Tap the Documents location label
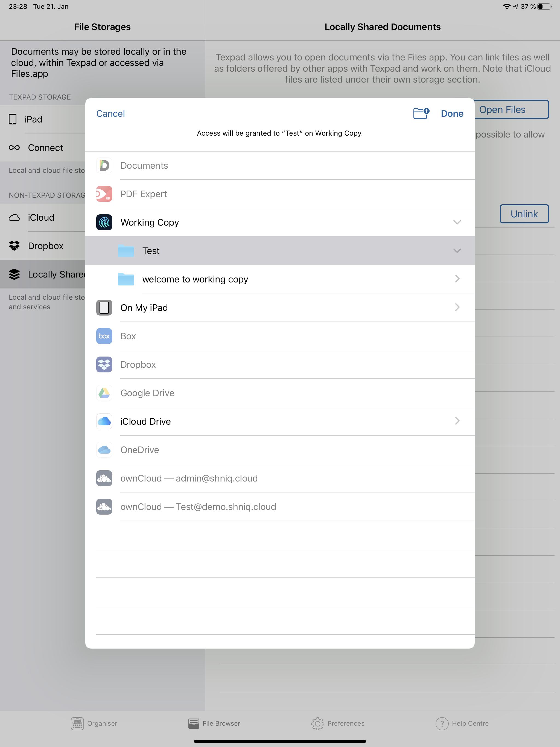 144,165
